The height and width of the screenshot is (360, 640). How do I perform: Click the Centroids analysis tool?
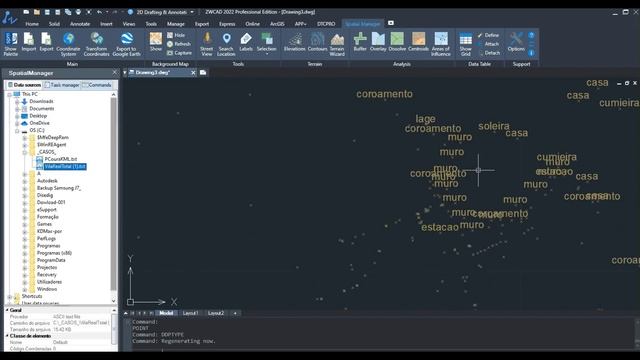418,42
